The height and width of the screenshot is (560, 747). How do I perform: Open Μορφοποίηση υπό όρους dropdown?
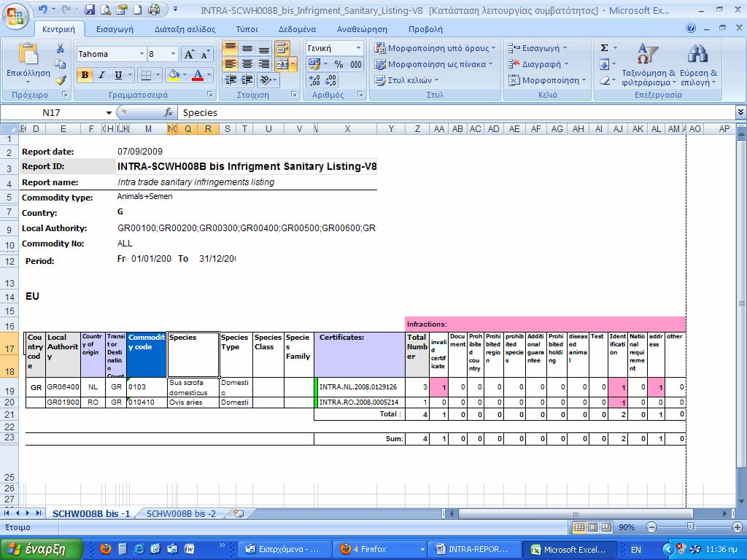click(435, 48)
